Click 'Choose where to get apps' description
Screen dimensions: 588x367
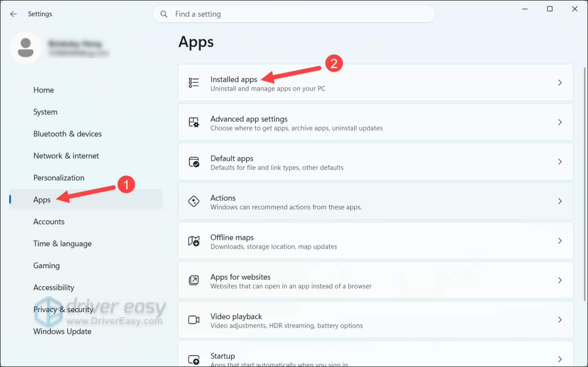[296, 128]
